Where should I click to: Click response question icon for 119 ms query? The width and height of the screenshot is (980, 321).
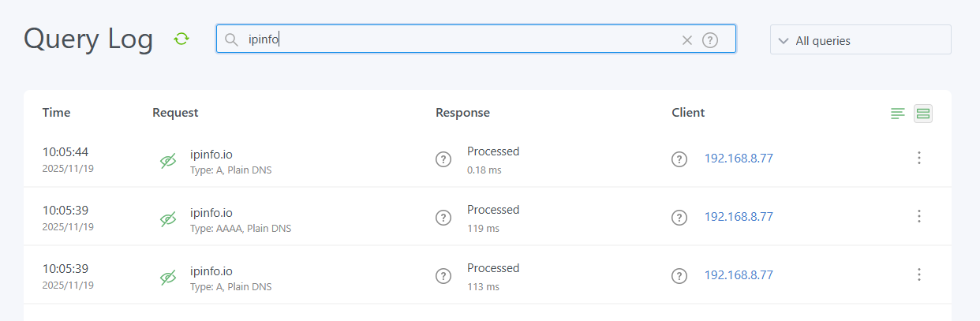pyautogui.click(x=443, y=218)
